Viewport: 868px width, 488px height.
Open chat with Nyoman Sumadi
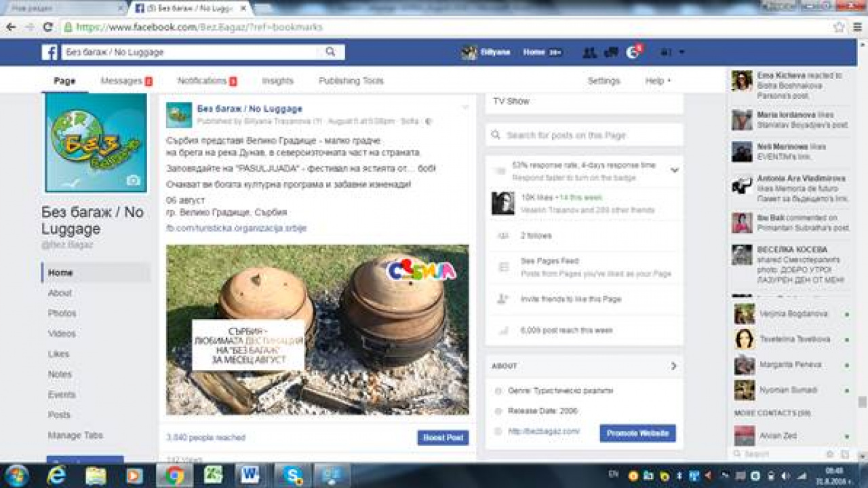coord(792,390)
